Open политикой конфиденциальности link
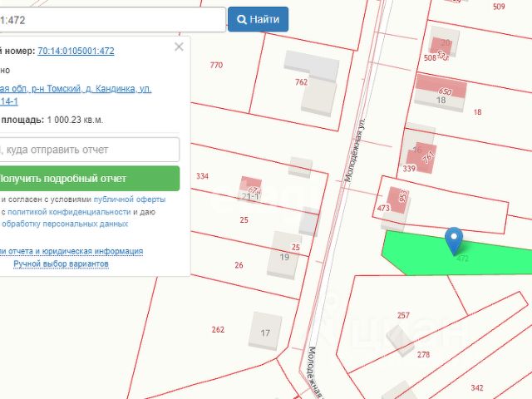 point(69,212)
